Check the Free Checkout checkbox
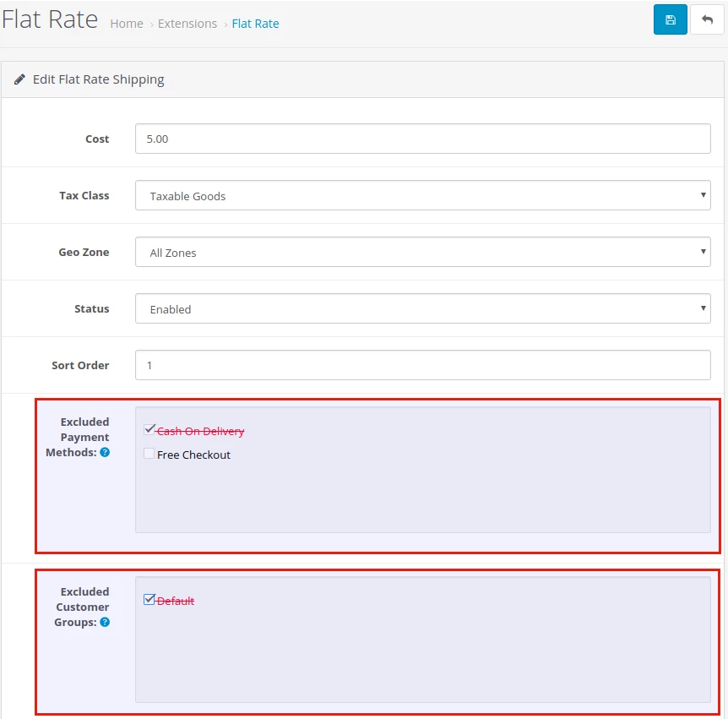The image size is (728, 719). (149, 454)
